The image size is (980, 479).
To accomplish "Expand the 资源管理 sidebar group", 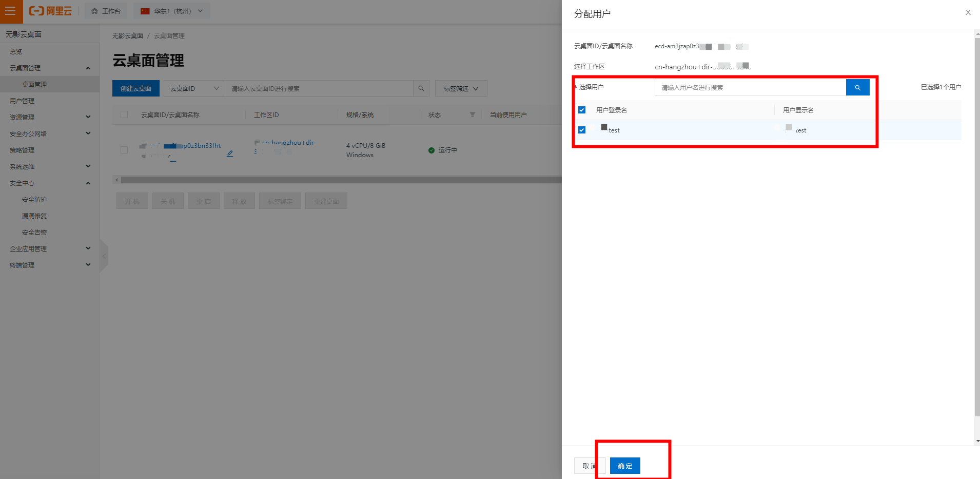I will coord(50,117).
